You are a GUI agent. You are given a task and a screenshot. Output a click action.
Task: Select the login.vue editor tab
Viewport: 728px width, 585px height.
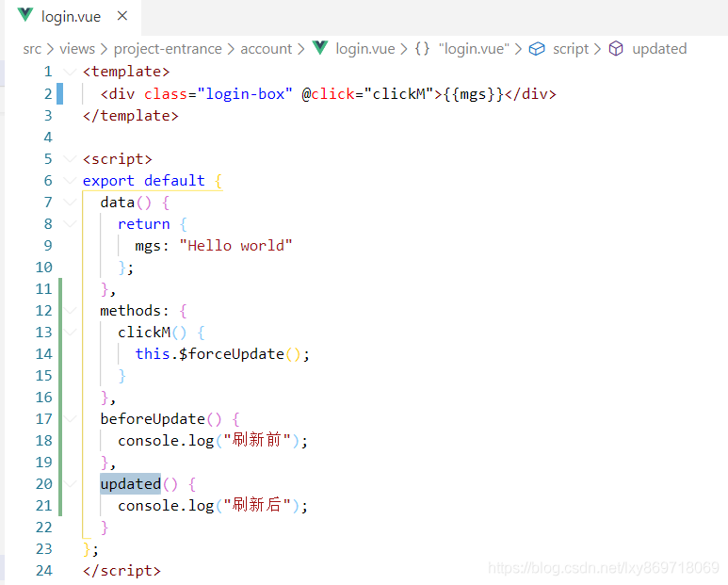click(x=73, y=17)
